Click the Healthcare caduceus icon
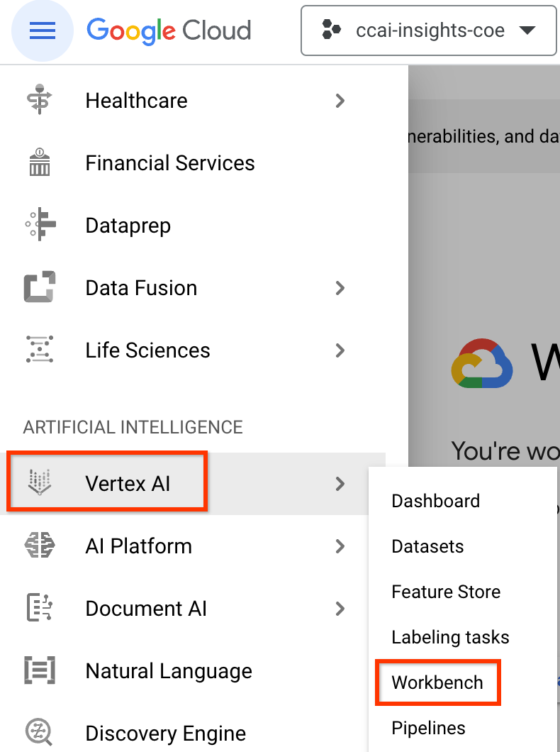This screenshot has height=752, width=560. pos(40,100)
